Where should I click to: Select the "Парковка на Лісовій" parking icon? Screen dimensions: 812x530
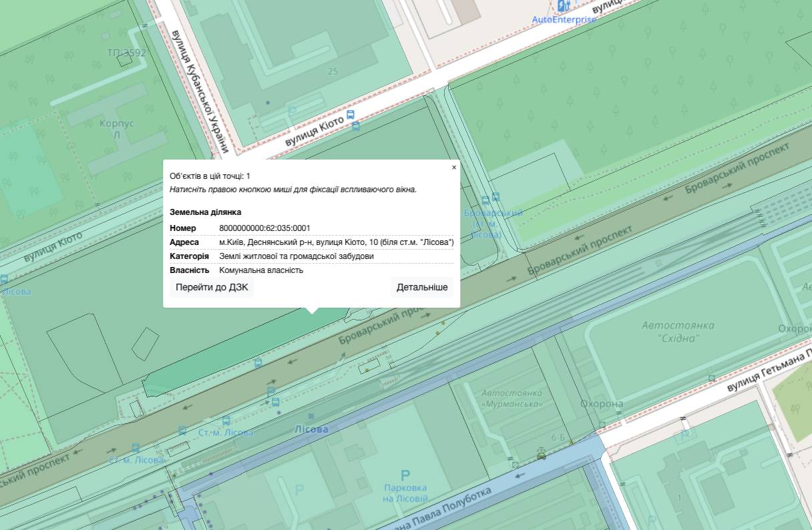405,475
